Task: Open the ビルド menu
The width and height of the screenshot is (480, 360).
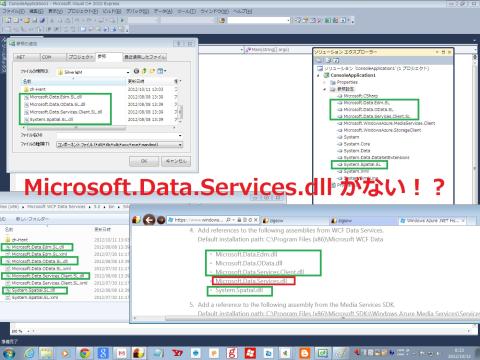Action: 112,11
